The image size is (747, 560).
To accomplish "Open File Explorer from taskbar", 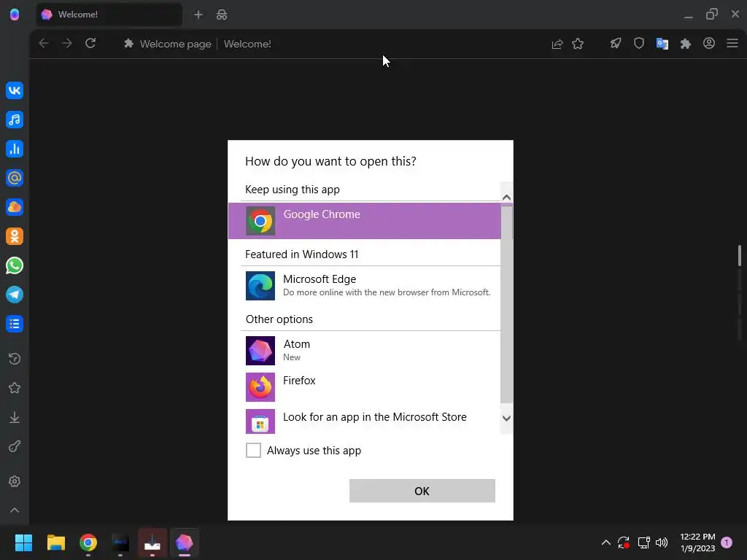I will tap(55, 542).
